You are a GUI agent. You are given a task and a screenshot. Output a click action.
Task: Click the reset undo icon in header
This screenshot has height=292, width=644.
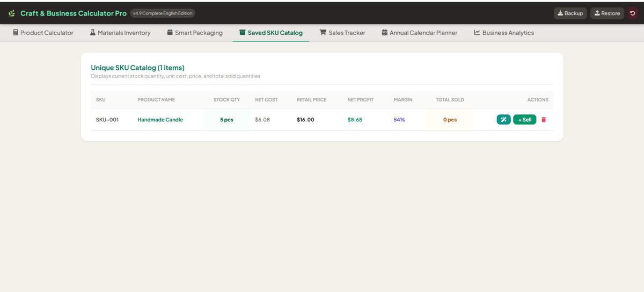[633, 13]
